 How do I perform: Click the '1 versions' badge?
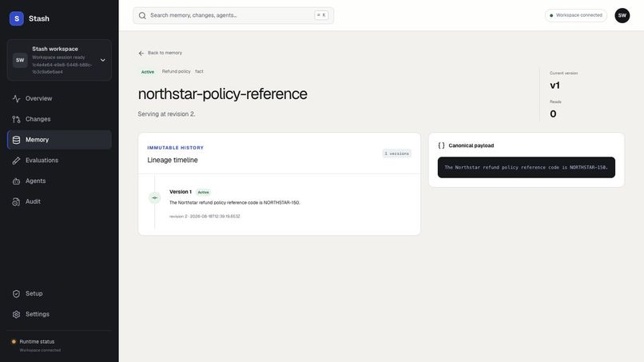tap(397, 153)
